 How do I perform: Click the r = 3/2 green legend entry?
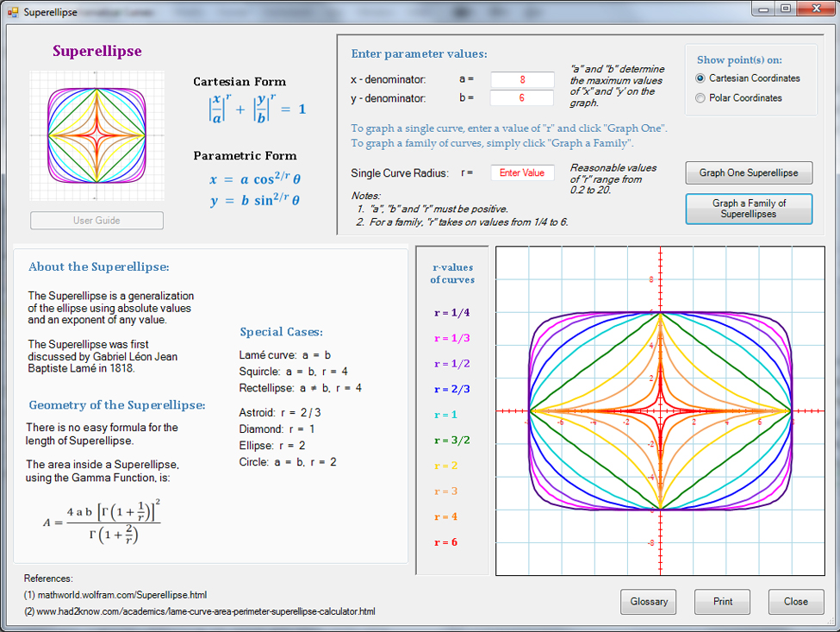(451, 441)
